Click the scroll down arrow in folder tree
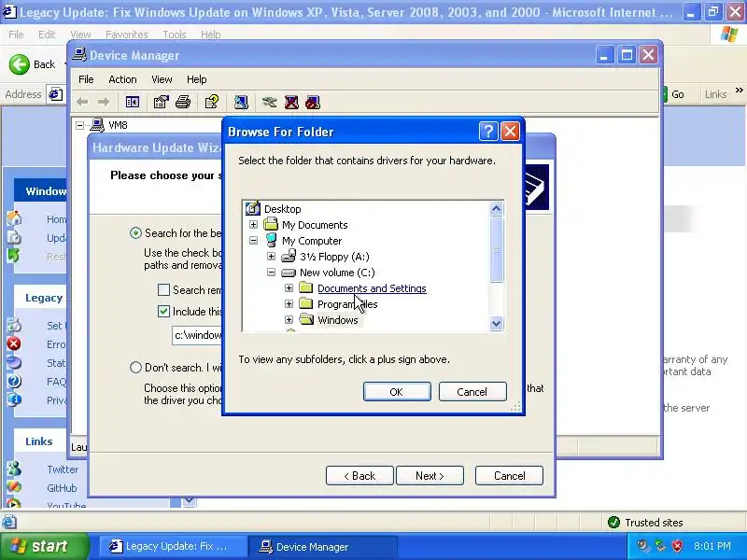The height and width of the screenshot is (560, 747). (496, 323)
